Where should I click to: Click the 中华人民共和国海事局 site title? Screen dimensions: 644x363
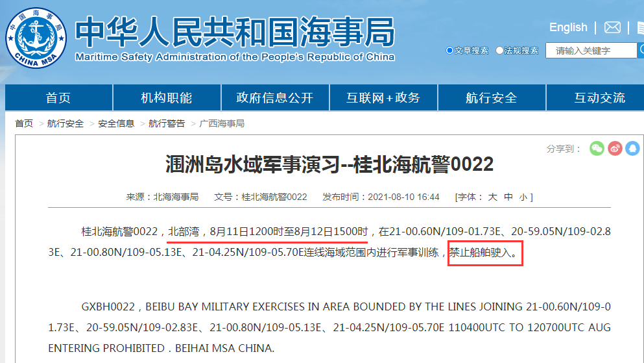[235, 32]
